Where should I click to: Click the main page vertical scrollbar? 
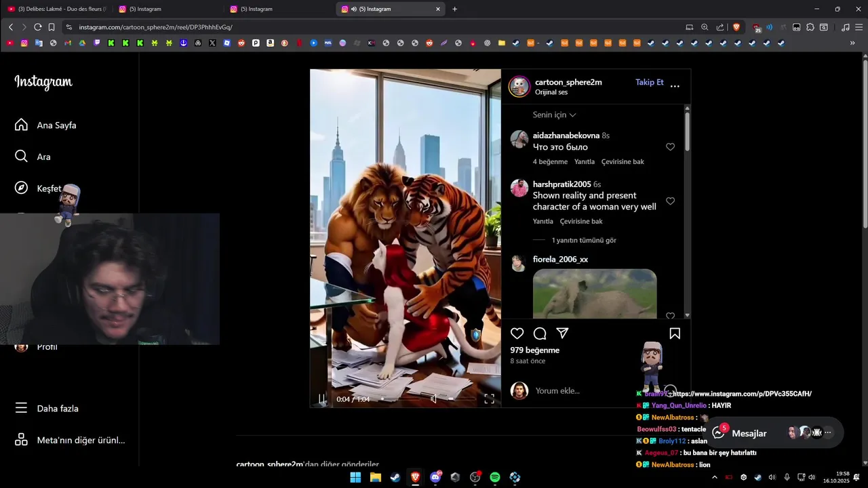click(x=864, y=142)
